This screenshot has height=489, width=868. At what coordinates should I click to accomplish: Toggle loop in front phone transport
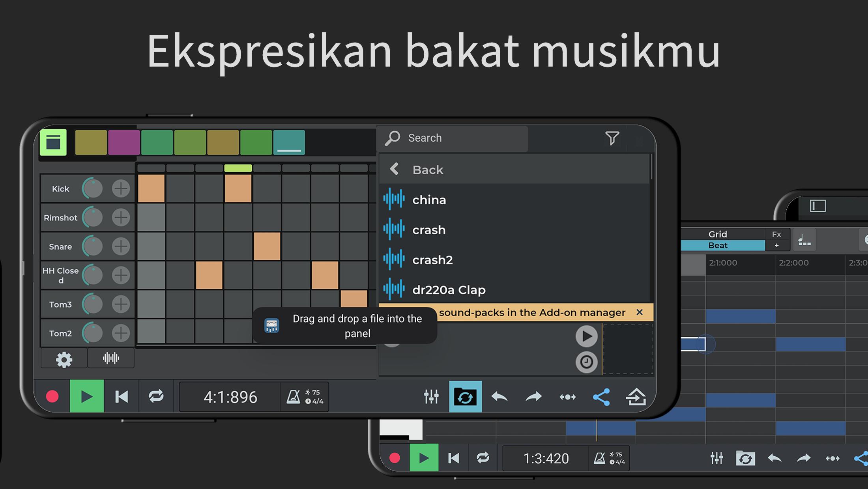(156, 396)
